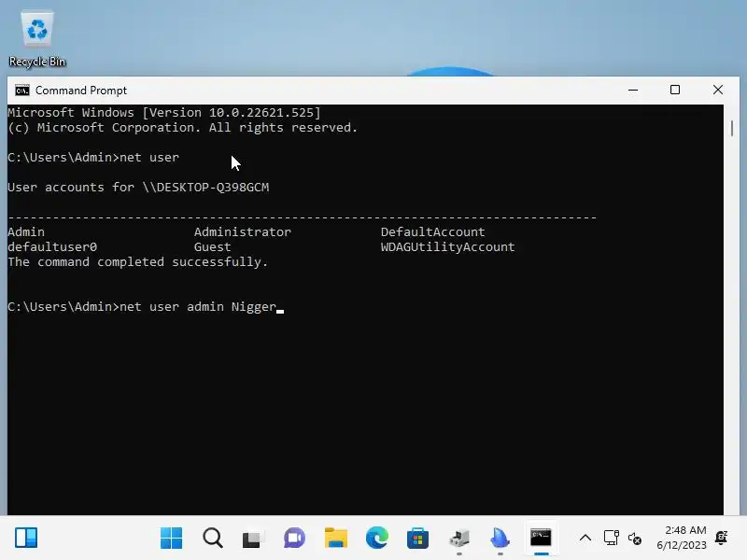Screen dimensions: 747x560
Task: Close the Command Prompt window
Action: click(x=718, y=90)
